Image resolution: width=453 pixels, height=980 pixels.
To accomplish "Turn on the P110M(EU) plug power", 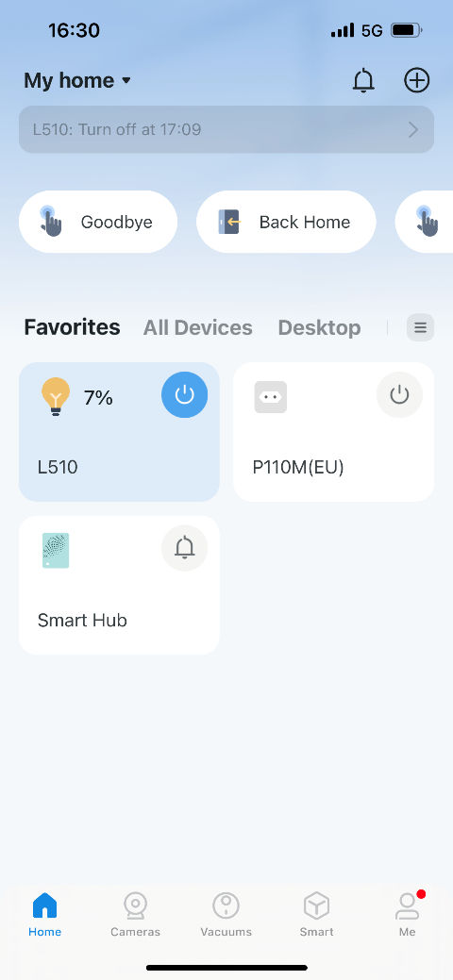I will [x=399, y=395].
